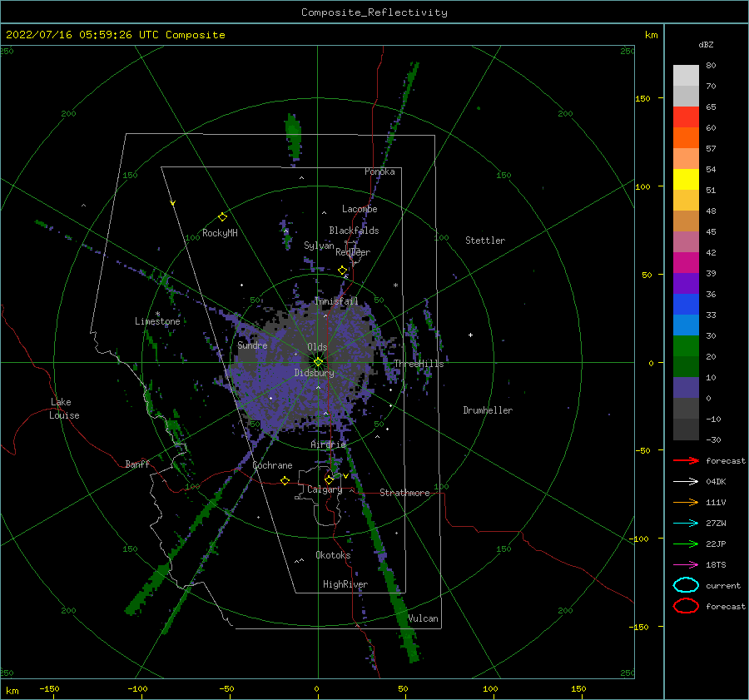Click the yellow radar-site diamond at Olds center
Screen dimensions: 749x700
[318, 362]
